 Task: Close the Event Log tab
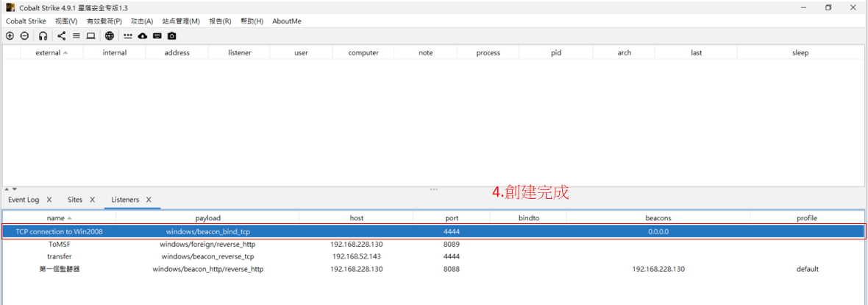[49, 200]
